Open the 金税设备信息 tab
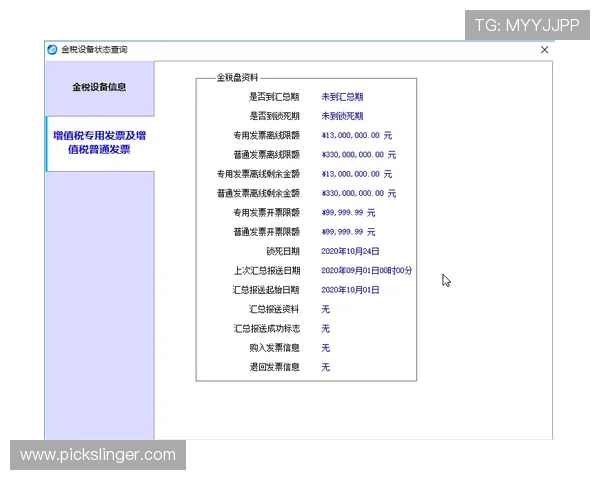The height and width of the screenshot is (480, 600). click(x=99, y=88)
